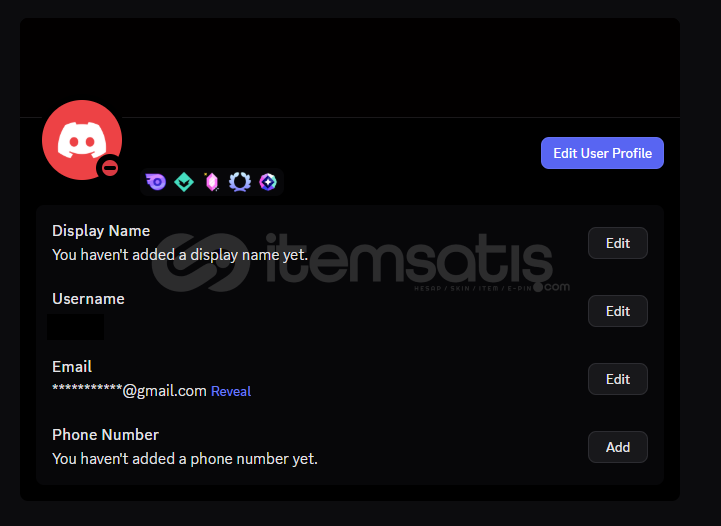The image size is (721, 526).
Task: Click the pink Server Boost crystal badge
Action: coord(212,182)
